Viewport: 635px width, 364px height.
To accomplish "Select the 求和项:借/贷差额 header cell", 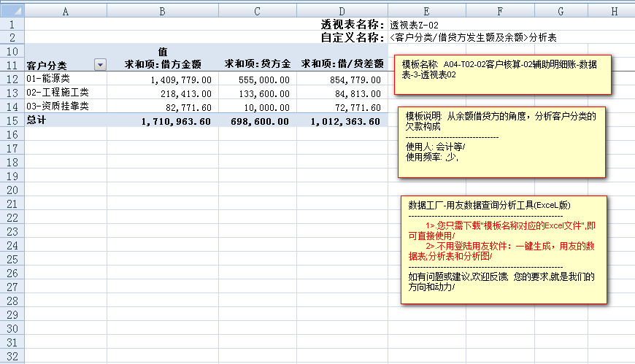I will point(342,65).
